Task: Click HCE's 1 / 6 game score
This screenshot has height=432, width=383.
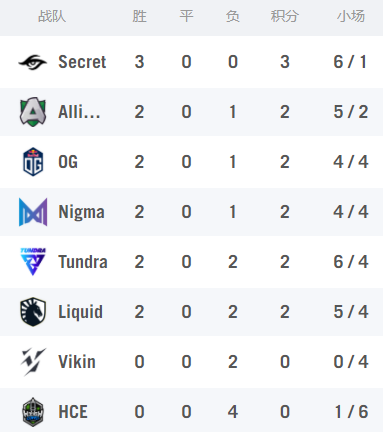Action: [351, 412]
